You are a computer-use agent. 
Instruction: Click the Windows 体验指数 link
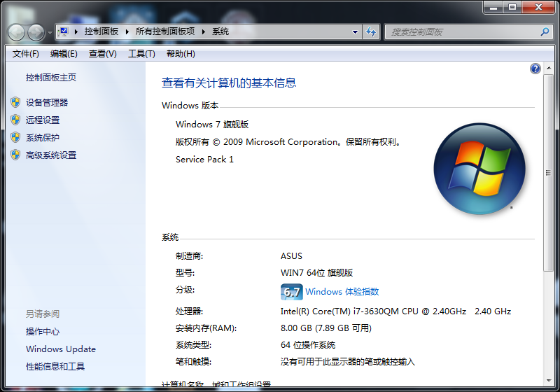[342, 292]
